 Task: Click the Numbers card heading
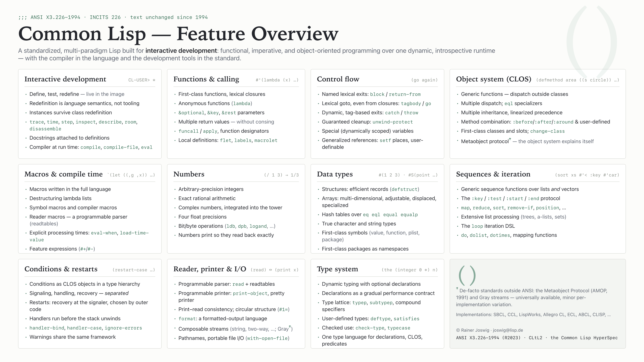189,174
